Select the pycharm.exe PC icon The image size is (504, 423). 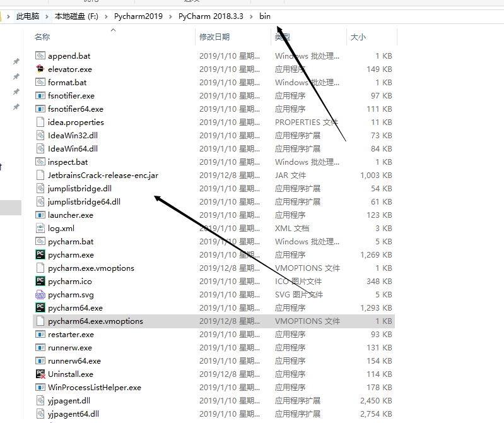[40, 254]
